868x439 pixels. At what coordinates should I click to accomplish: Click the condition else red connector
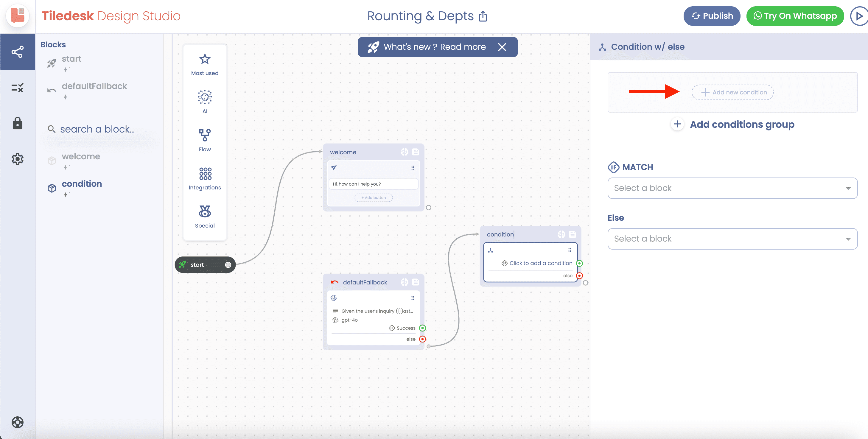tap(579, 275)
